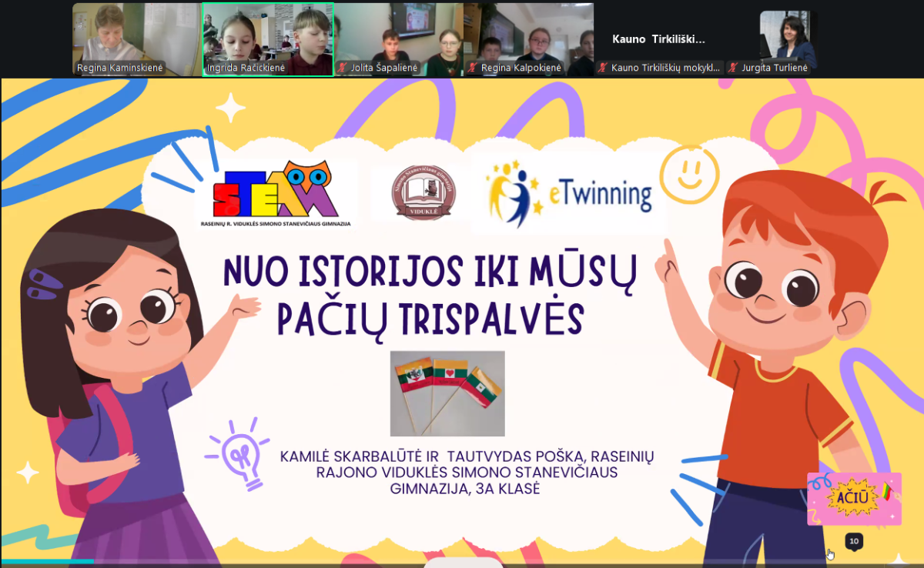Click muted microphone icon beside Jolita Šapalienė
The height and width of the screenshot is (568, 924).
343,68
